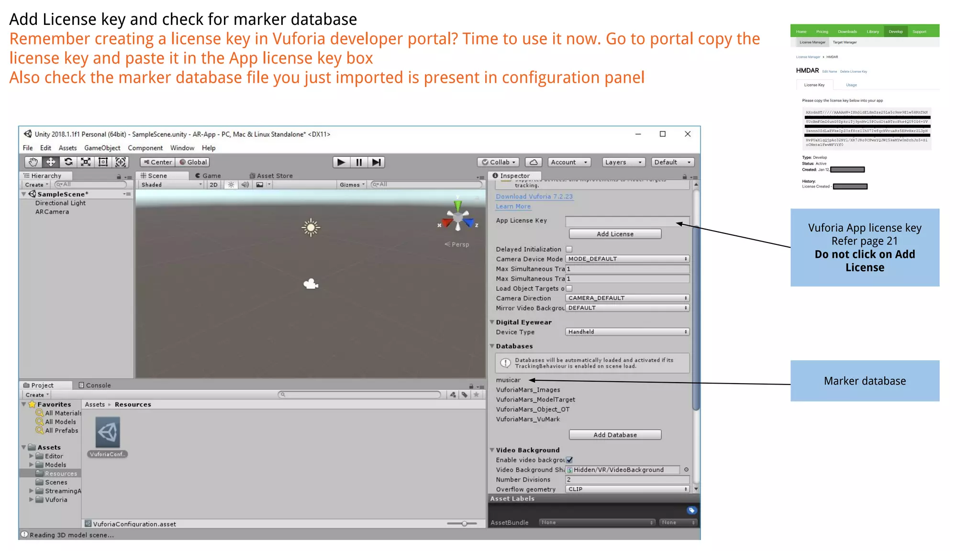Click the Step frame button
The height and width of the screenshot is (551, 980).
tap(377, 162)
